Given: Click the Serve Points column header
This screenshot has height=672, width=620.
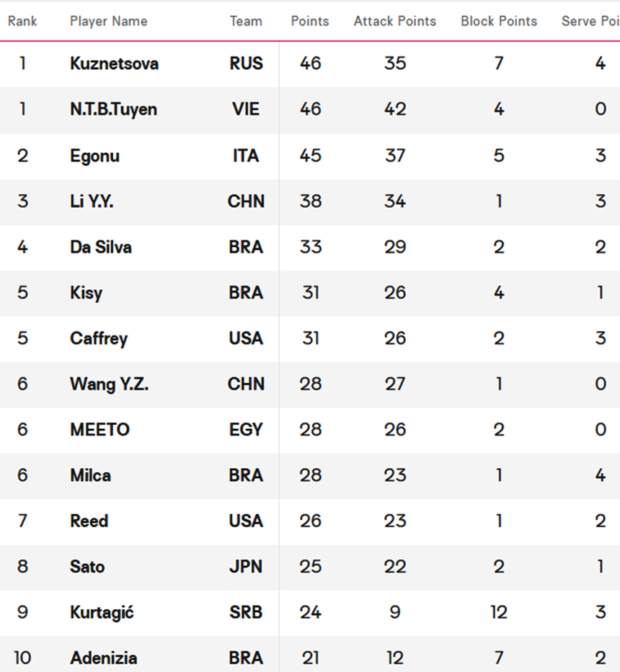Looking at the screenshot, I should tap(590, 22).
